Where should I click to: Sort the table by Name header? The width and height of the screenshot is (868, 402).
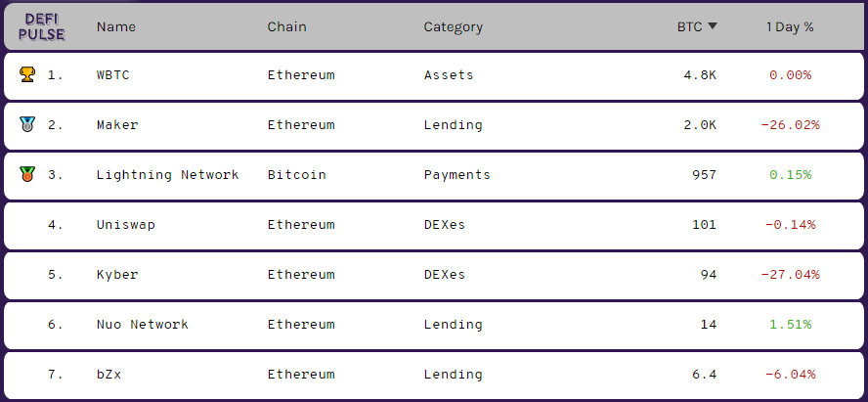[115, 26]
